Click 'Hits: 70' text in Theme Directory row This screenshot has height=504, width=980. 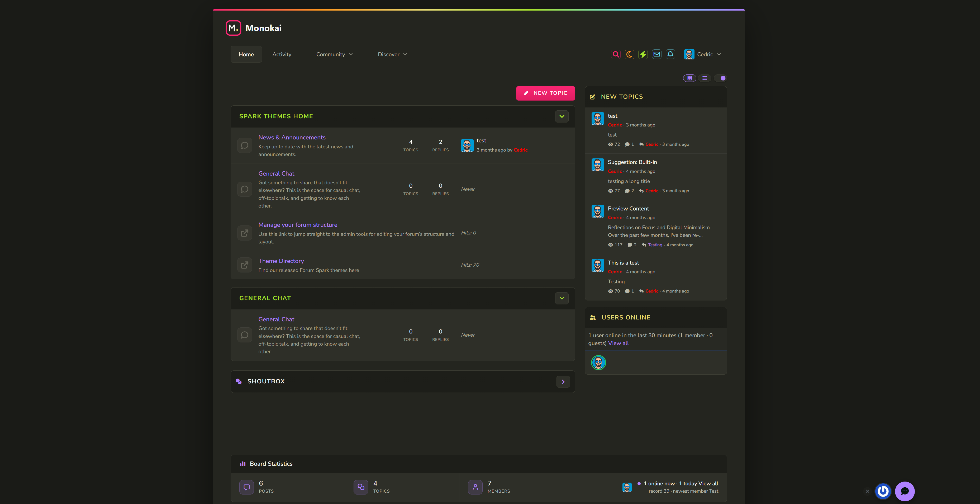coord(470,265)
